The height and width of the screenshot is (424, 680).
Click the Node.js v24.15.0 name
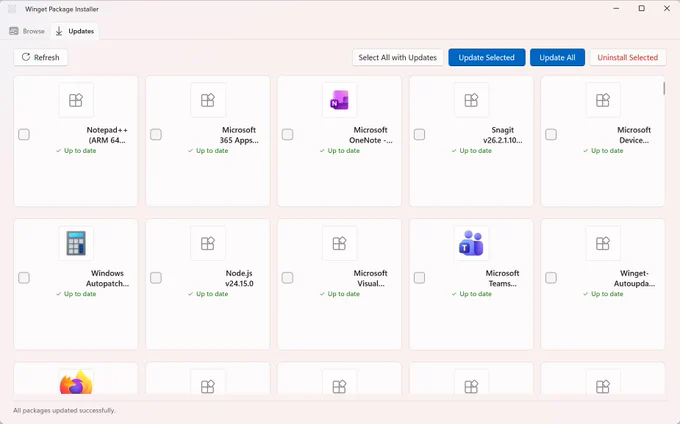coord(239,278)
